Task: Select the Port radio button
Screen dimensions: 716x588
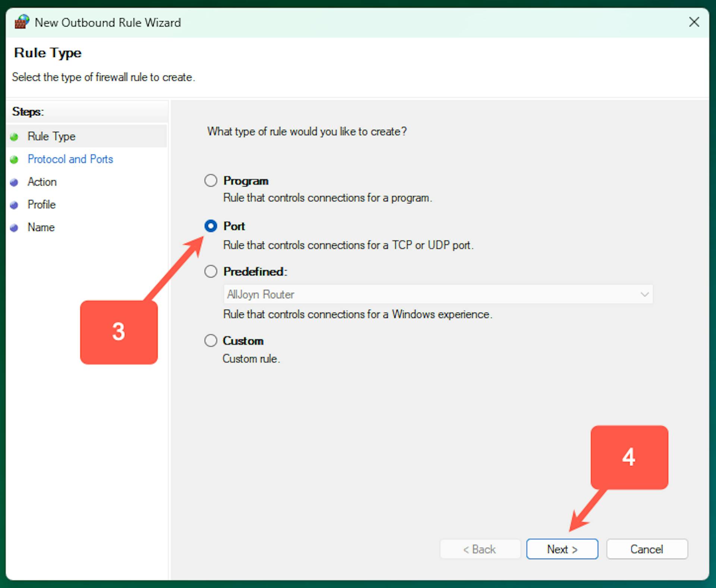Action: click(x=211, y=226)
